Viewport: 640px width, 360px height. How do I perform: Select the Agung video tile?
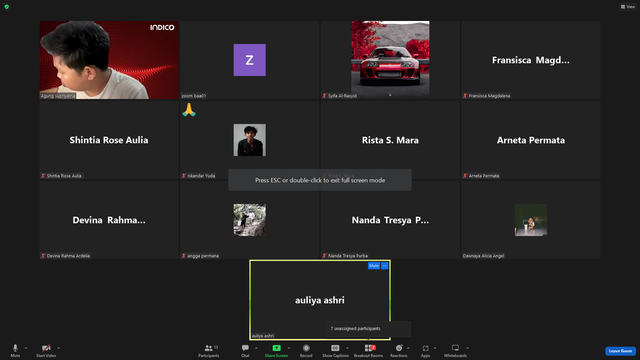point(109,60)
